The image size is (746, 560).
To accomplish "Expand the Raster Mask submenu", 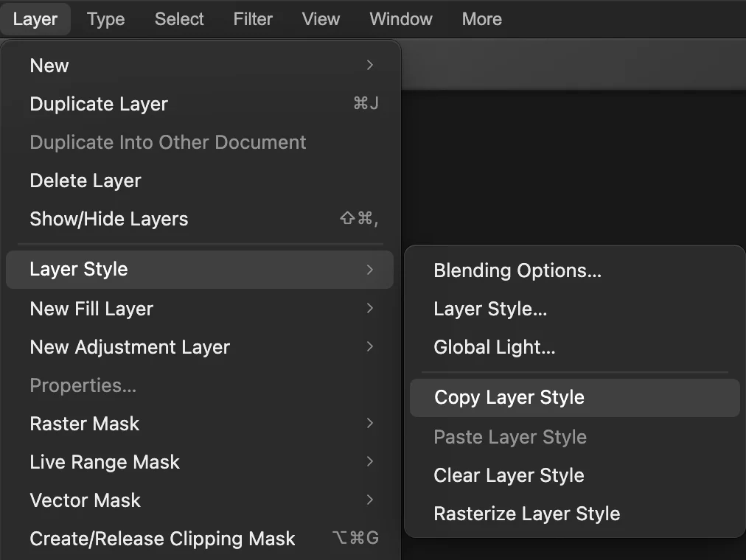I will (x=200, y=424).
